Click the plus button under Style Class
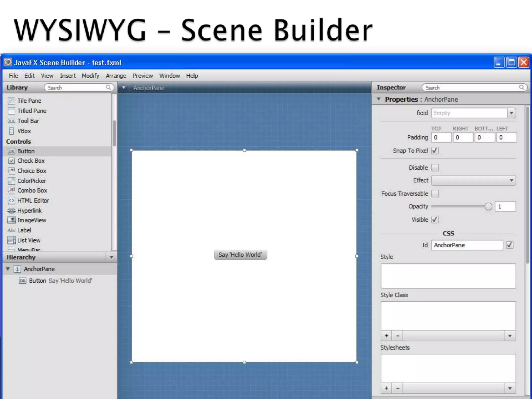The height and width of the screenshot is (399, 532). pos(387,336)
